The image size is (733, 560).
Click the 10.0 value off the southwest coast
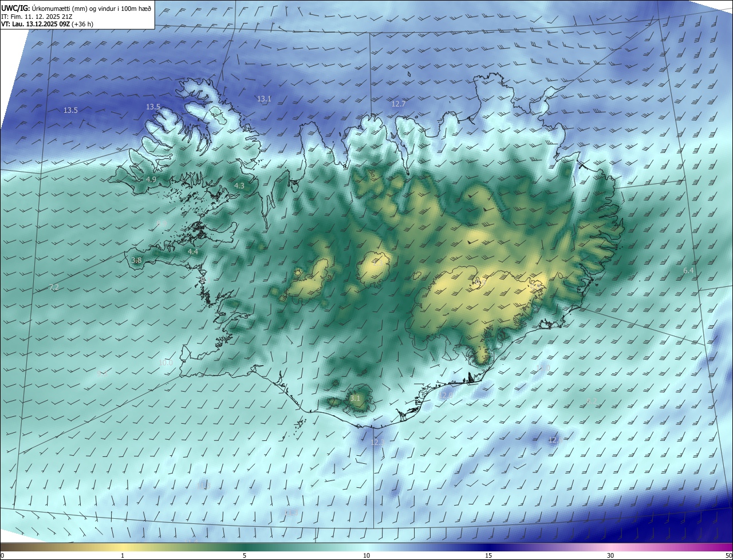click(x=165, y=363)
